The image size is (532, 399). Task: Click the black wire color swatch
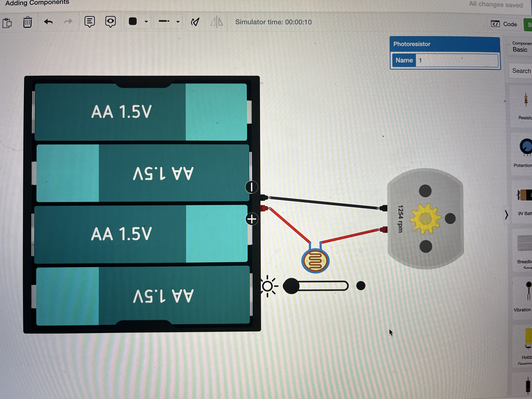point(133,21)
